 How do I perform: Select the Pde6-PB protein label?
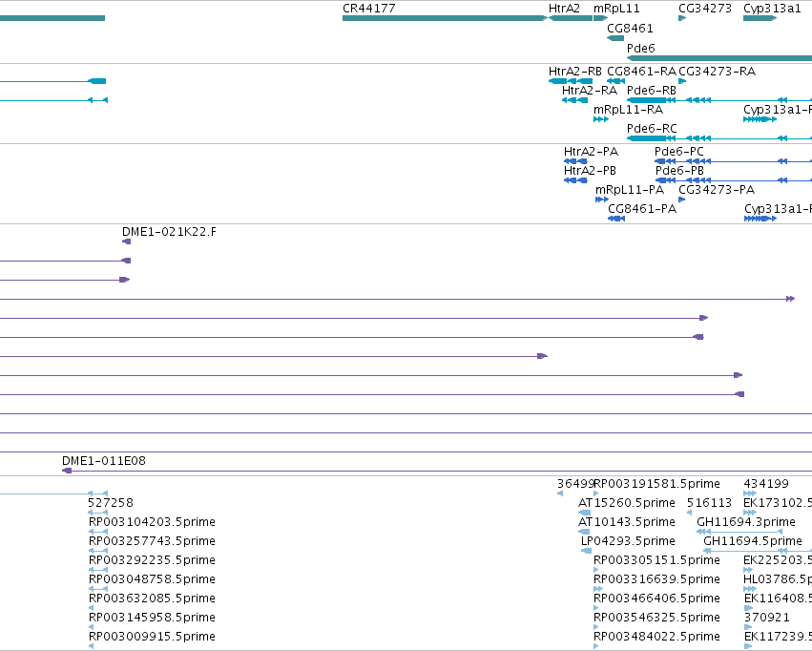click(x=679, y=171)
